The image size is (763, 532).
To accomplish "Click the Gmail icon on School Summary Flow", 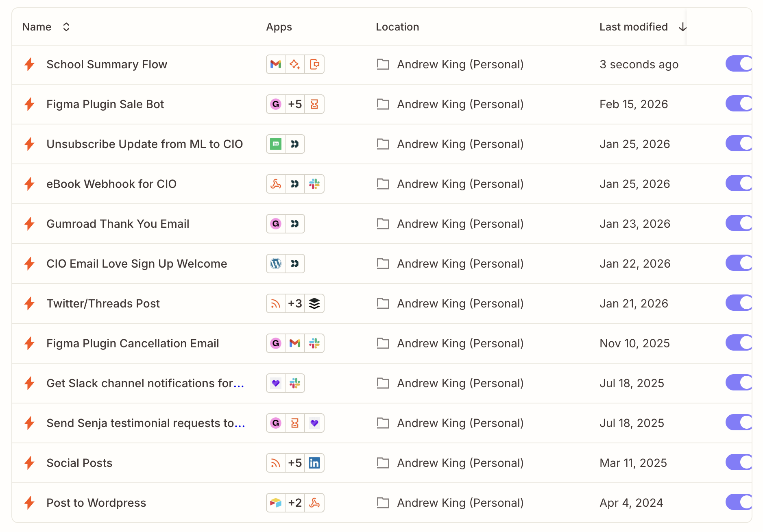I will 275,64.
